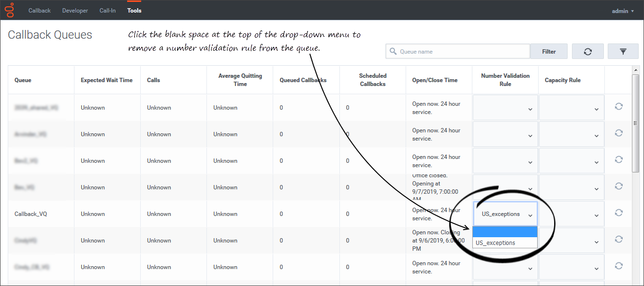644x286 pixels.
Task: Click refresh icon in the second queue row
Action: (x=618, y=133)
